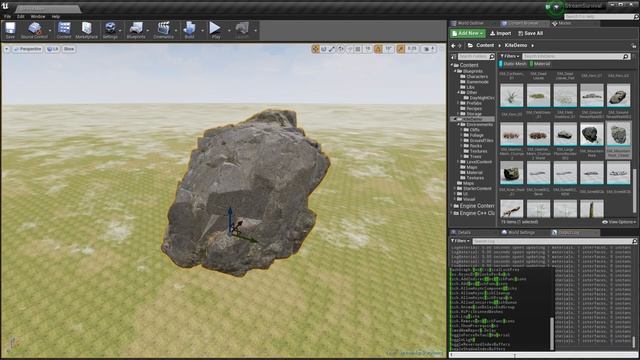Image resolution: width=640 pixels, height=360 pixels.
Task: Open the File menu
Action: click(7, 16)
